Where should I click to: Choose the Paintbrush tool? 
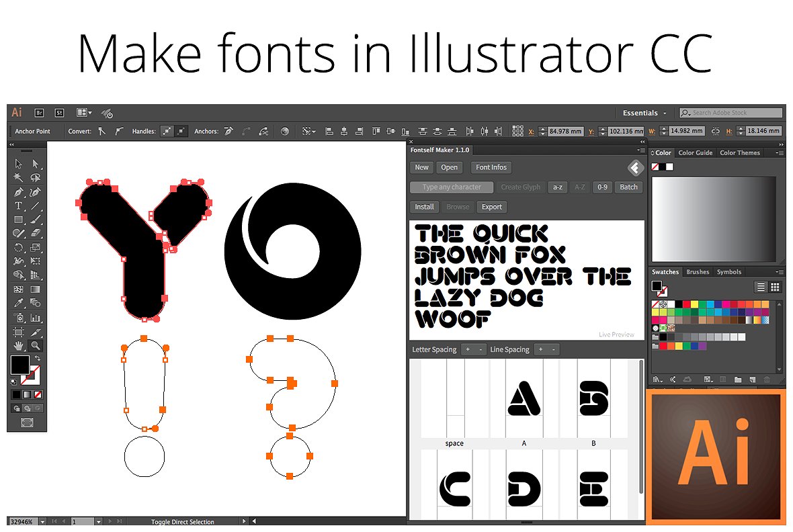[35, 220]
